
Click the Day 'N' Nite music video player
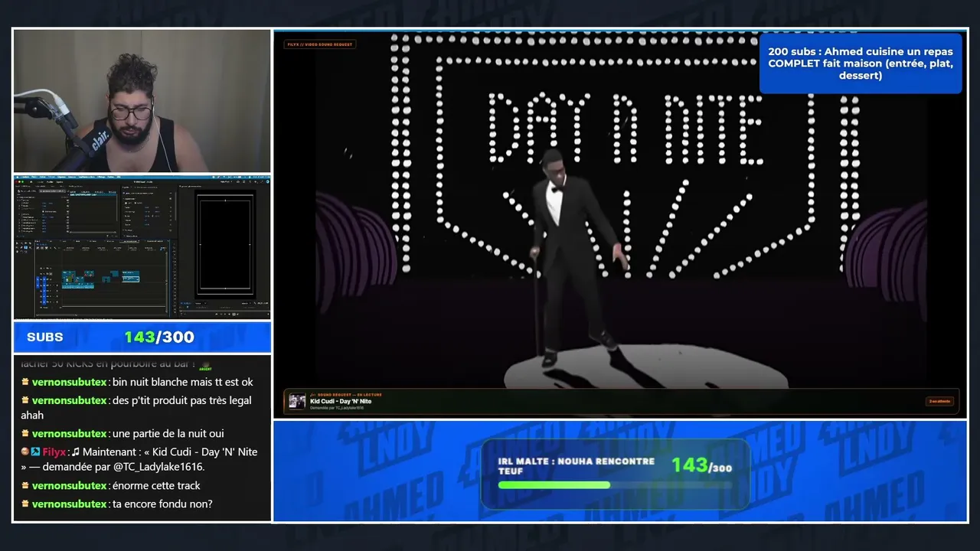point(620,223)
